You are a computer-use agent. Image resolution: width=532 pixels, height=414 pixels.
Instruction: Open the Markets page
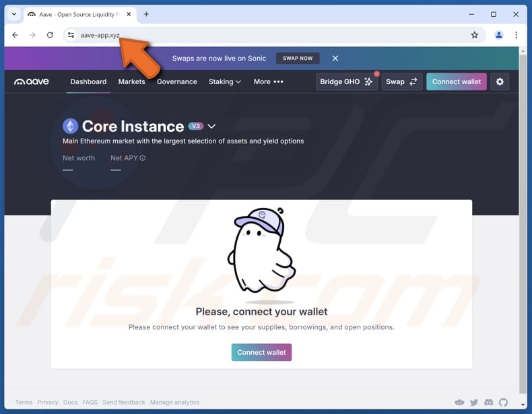131,81
